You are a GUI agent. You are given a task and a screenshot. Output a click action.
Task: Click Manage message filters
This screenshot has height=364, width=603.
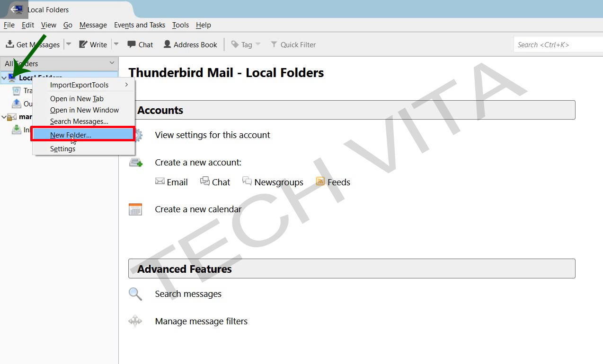click(201, 321)
